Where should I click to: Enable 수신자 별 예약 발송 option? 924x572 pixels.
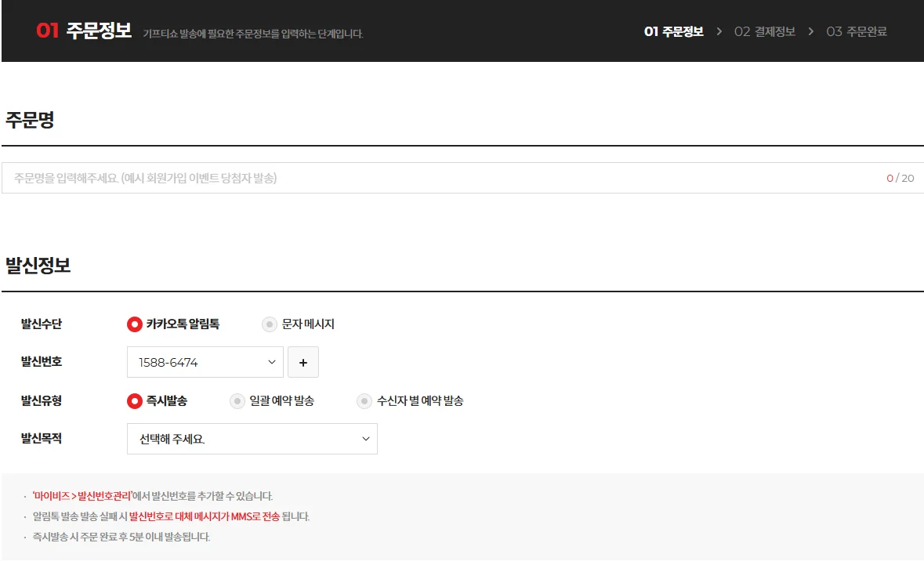tap(364, 400)
